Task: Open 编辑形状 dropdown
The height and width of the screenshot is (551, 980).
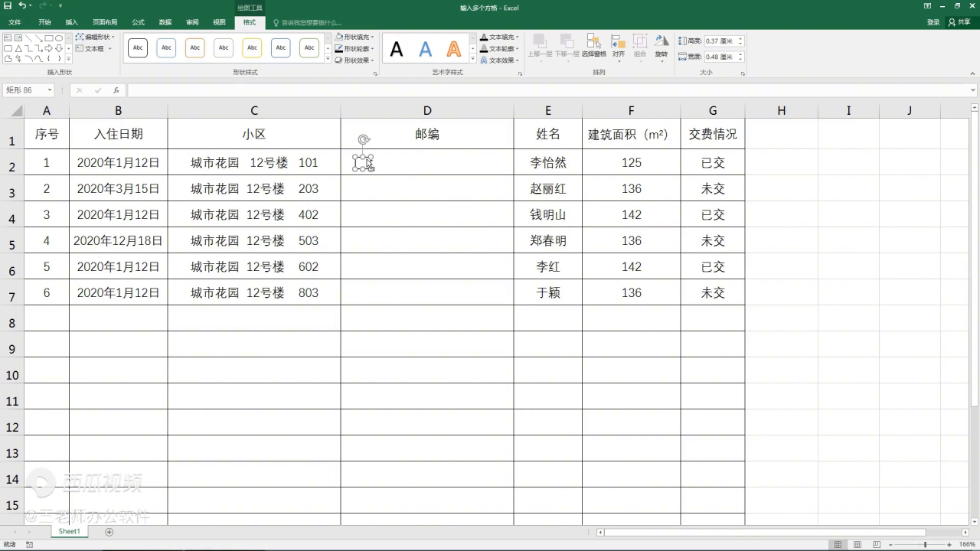Action: 96,37
